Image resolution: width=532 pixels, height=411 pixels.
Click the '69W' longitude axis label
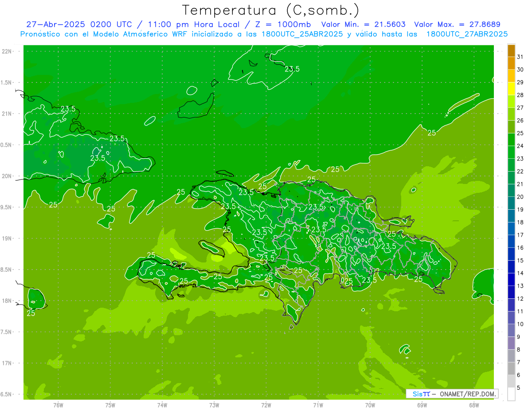(422, 405)
